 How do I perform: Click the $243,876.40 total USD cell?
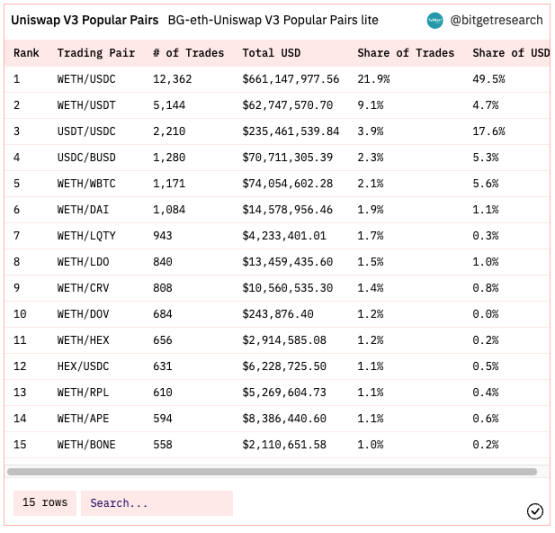pyautogui.click(x=278, y=314)
